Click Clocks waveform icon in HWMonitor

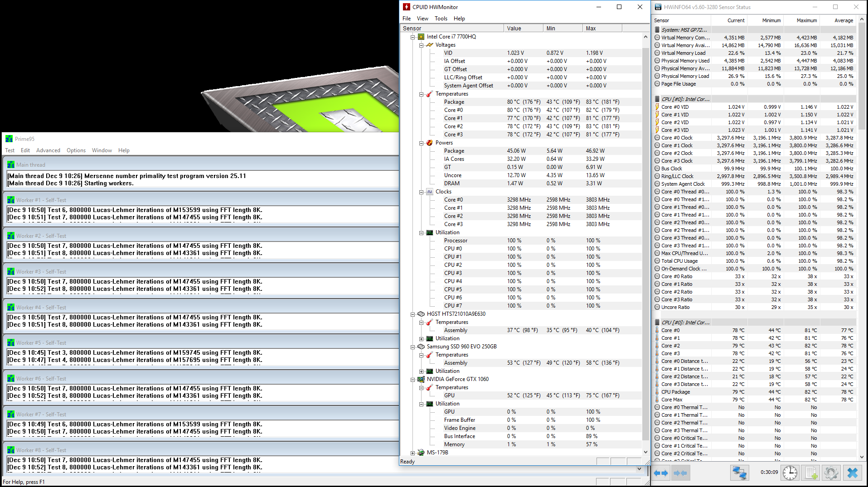click(x=430, y=192)
